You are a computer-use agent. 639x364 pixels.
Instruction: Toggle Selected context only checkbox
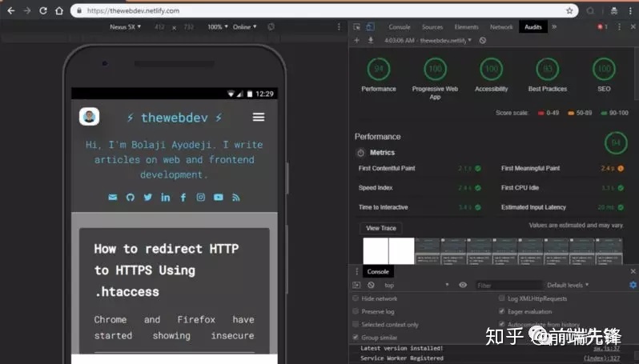pyautogui.click(x=356, y=325)
